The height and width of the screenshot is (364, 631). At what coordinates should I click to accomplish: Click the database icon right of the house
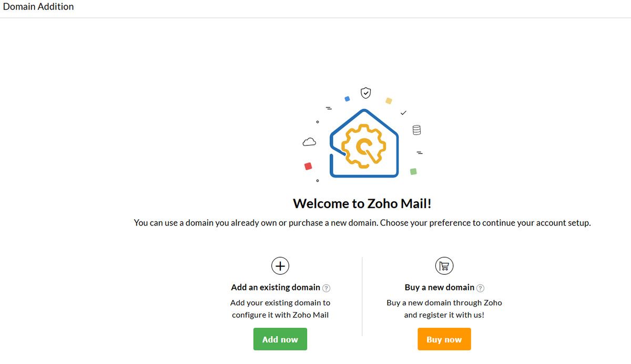(x=416, y=129)
